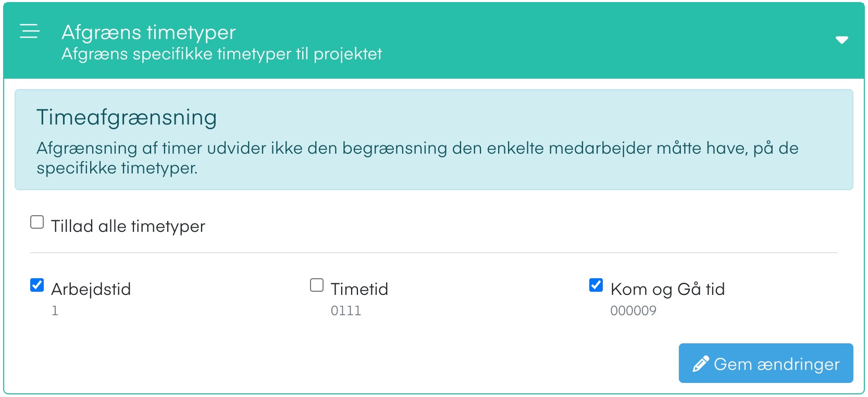Click the code 000009 under Kom og Gå tid
This screenshot has width=868, height=397.
634,311
